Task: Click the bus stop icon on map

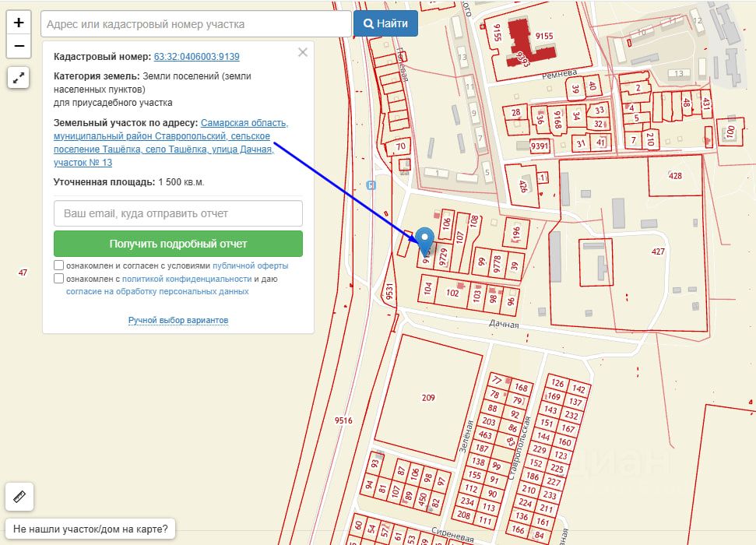Action: (x=371, y=185)
